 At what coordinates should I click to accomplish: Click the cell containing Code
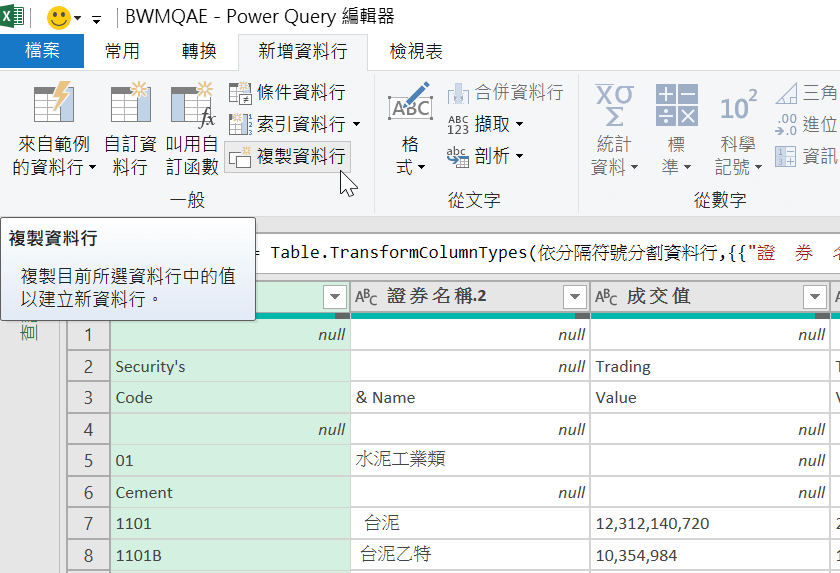pyautogui.click(x=230, y=398)
